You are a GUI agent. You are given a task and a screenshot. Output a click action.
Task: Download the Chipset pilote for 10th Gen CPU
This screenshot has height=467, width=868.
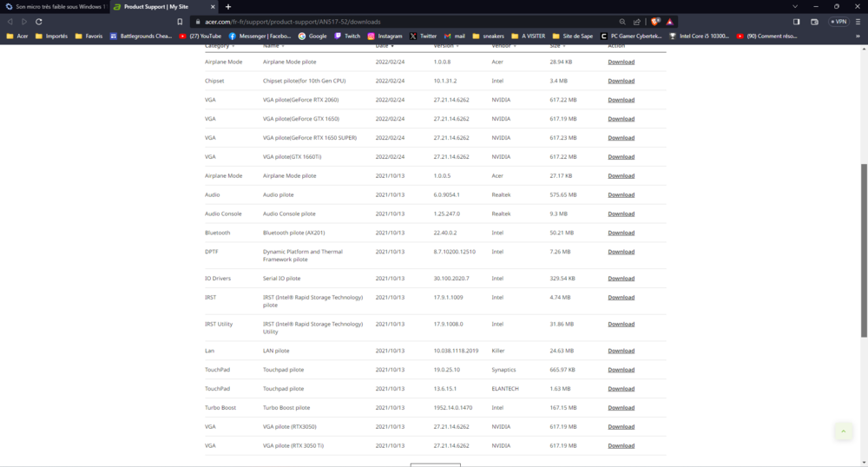(x=621, y=81)
